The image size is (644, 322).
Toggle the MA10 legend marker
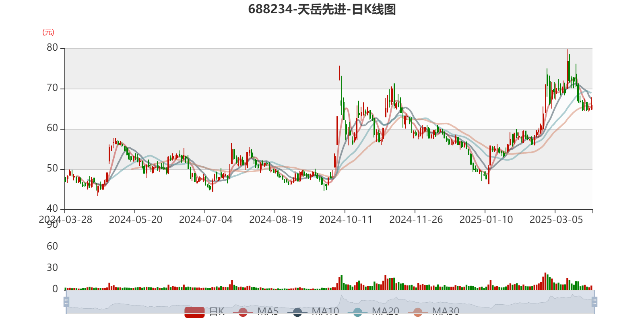pos(297,312)
